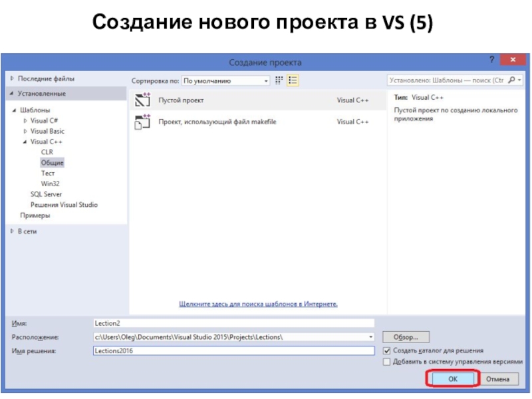Click the Visual C# tree label

click(x=44, y=120)
